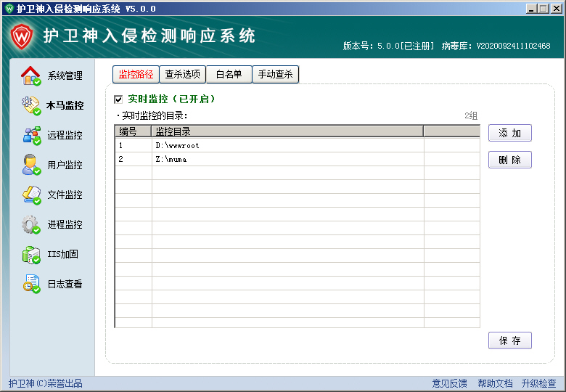Click the 日志查看 log icon
566x392 pixels.
point(30,284)
